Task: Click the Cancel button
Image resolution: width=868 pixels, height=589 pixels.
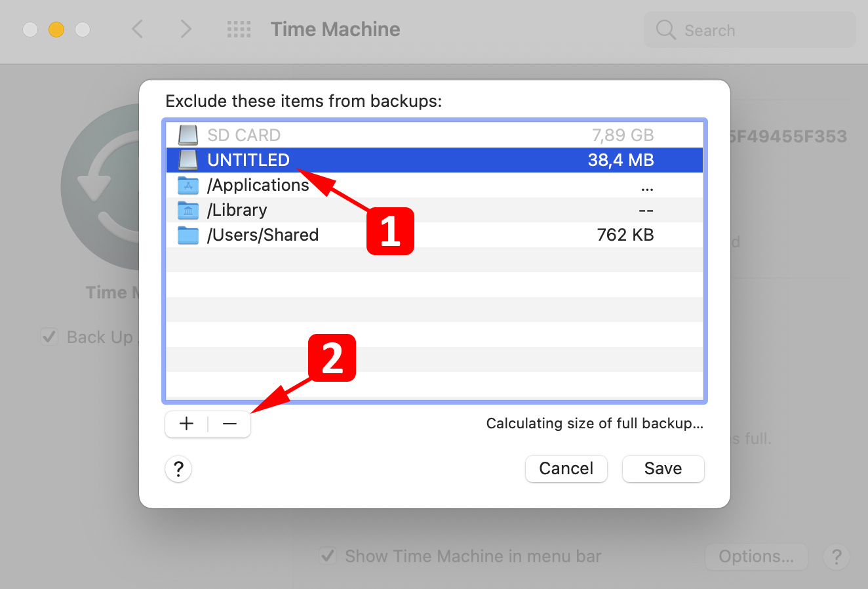Action: pos(566,469)
